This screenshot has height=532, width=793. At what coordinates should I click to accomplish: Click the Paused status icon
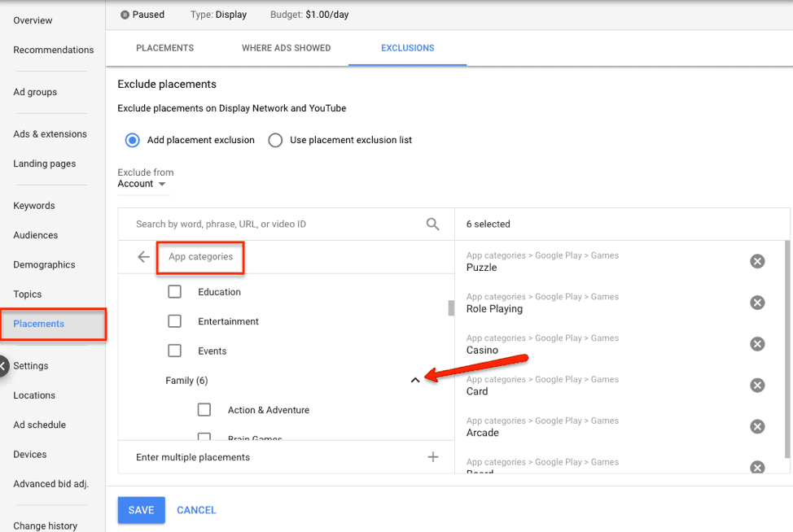pyautogui.click(x=125, y=15)
